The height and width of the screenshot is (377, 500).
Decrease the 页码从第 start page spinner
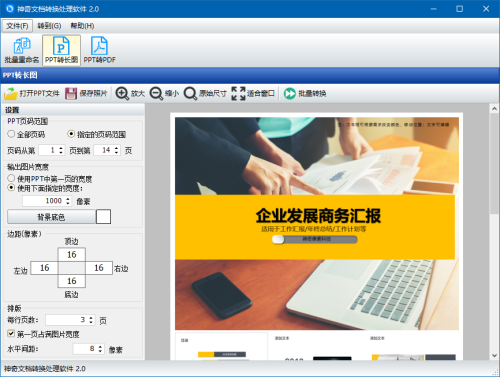[61, 153]
